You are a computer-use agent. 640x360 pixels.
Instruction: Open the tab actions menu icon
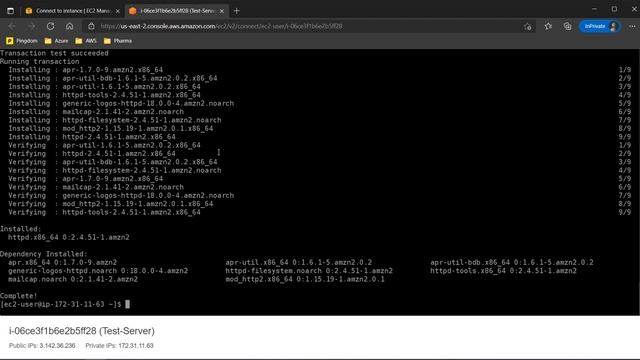point(11,11)
